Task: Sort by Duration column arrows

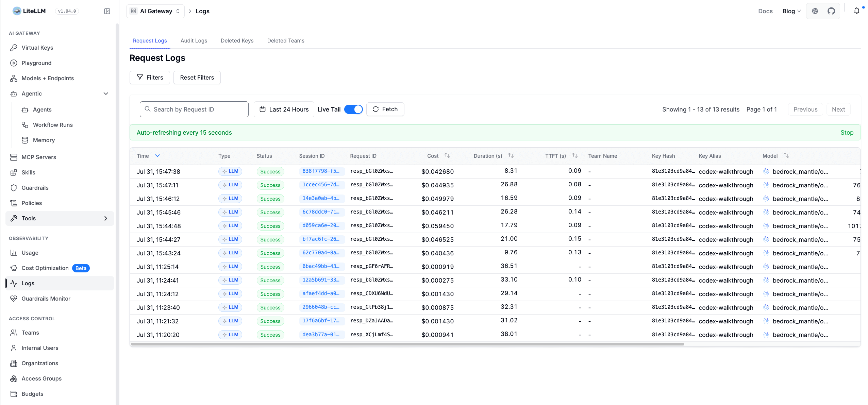Action: click(511, 155)
